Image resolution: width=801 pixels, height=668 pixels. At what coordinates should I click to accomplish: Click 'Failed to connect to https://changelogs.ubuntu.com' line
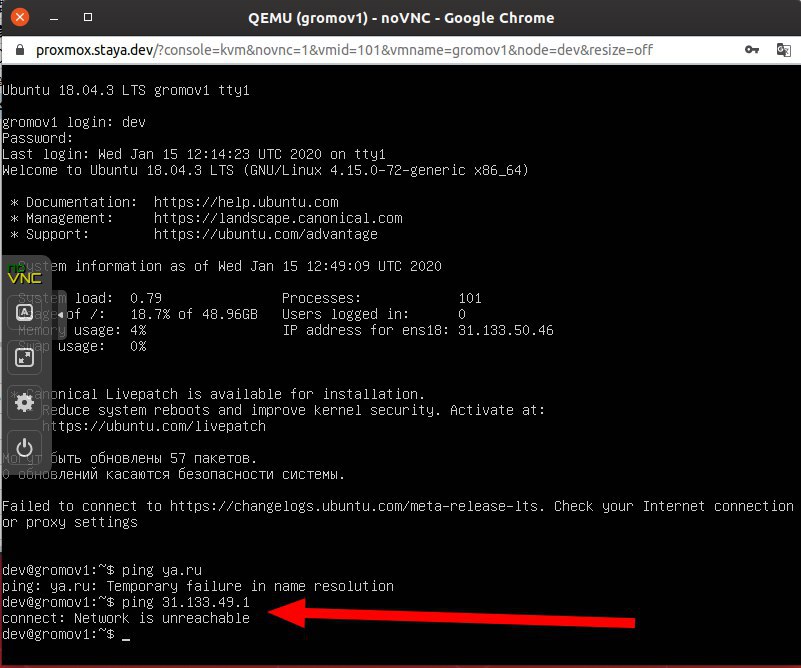[x=398, y=507]
